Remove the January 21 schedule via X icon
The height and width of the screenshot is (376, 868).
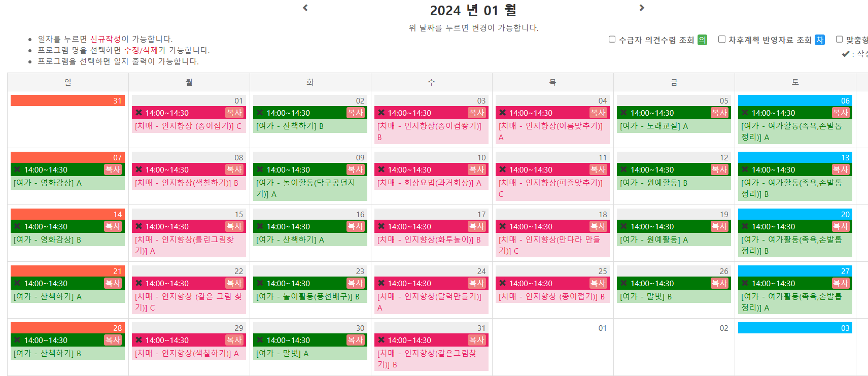pyautogui.click(x=17, y=283)
